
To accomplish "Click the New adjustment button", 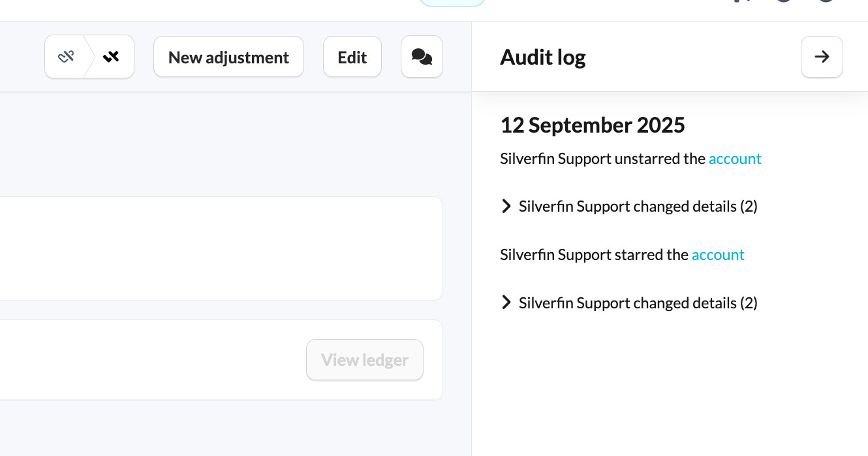I will 228,57.
